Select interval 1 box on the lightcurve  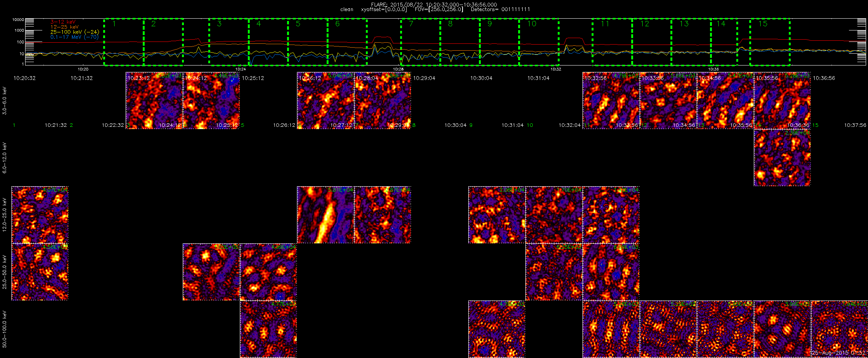coord(124,42)
